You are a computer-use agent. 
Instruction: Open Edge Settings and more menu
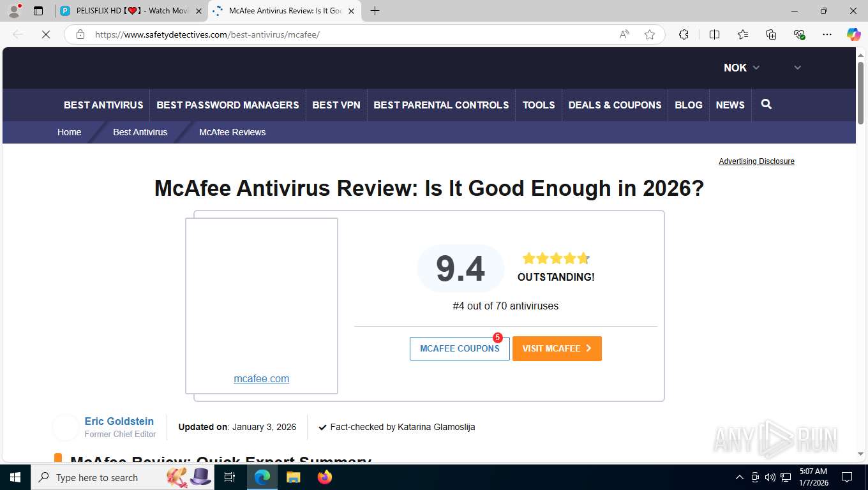827,34
